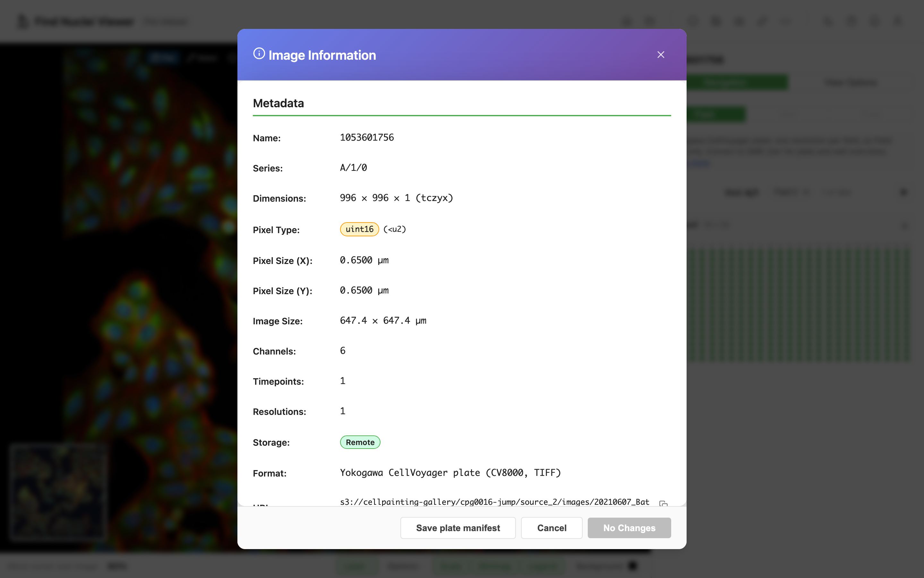Click the Storage: label
This screenshot has height=578, width=924.
271,443
